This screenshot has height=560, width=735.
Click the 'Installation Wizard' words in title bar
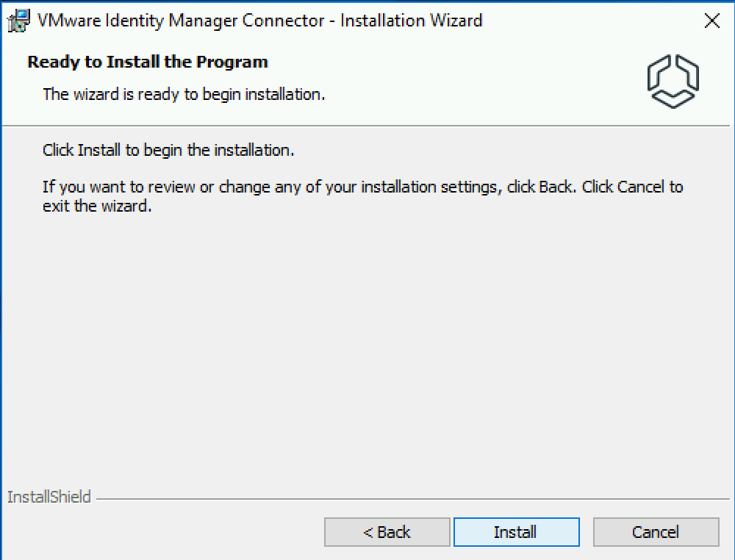[x=411, y=21]
